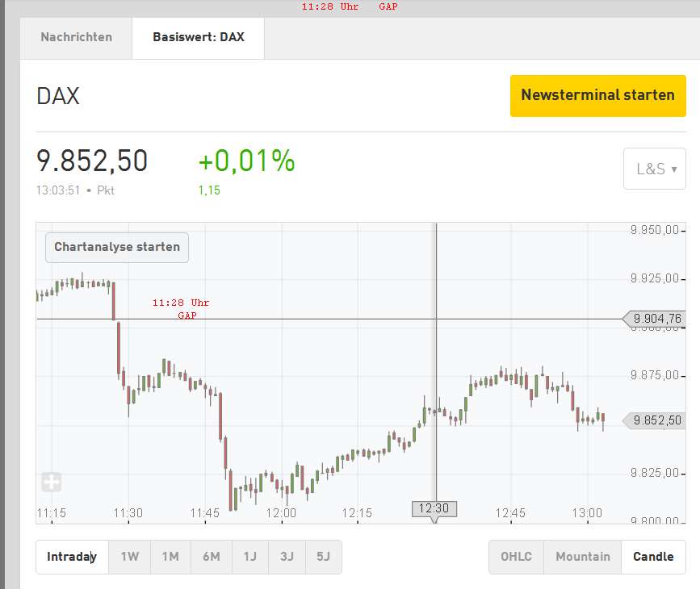Select the Intraday timeframe
The height and width of the screenshot is (589, 700).
coord(71,557)
